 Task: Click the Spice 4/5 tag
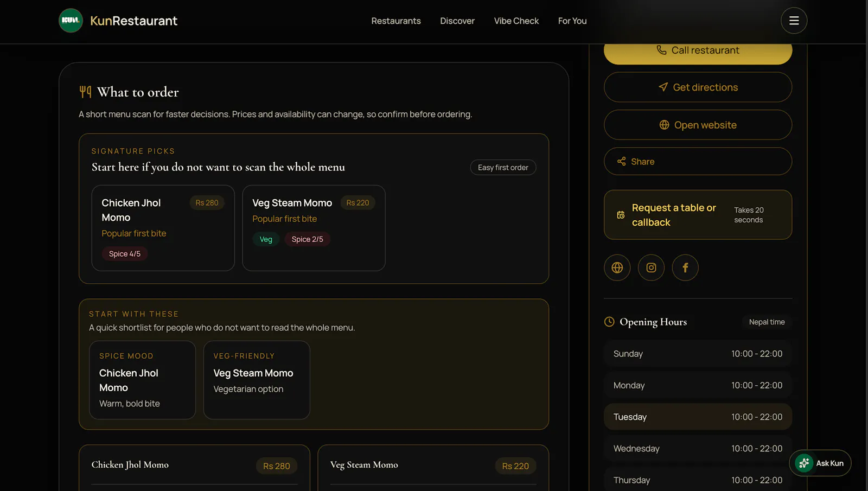[x=125, y=254]
